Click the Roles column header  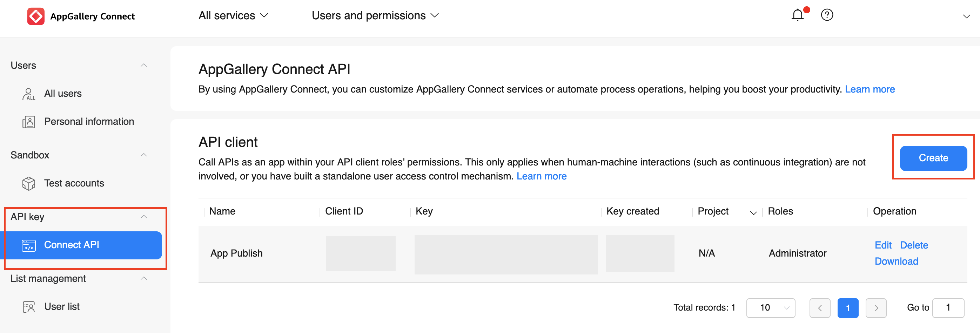click(x=780, y=211)
